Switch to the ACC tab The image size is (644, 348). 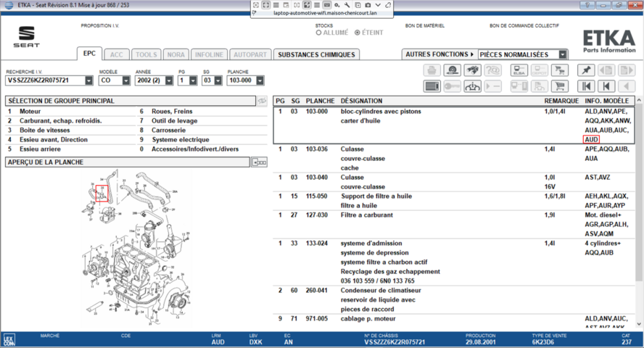(x=117, y=54)
